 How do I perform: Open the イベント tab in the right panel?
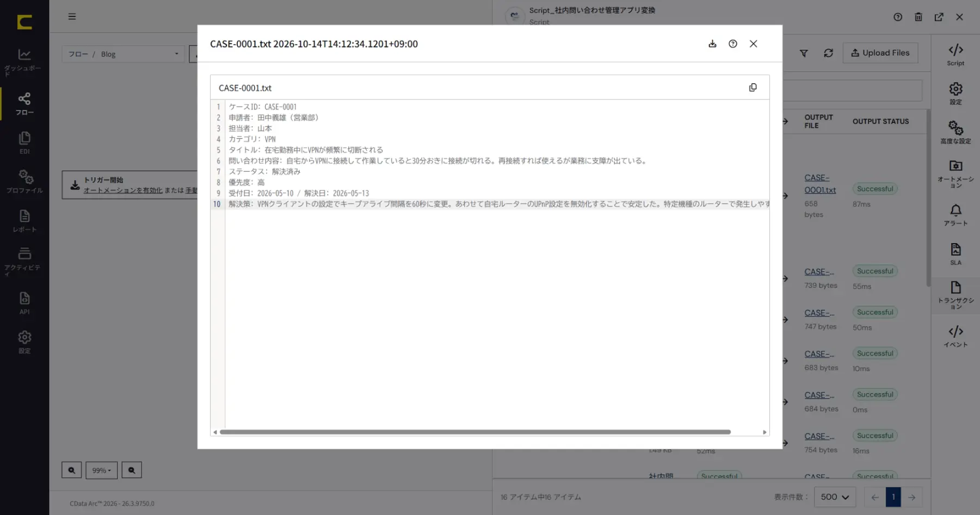pyautogui.click(x=956, y=336)
